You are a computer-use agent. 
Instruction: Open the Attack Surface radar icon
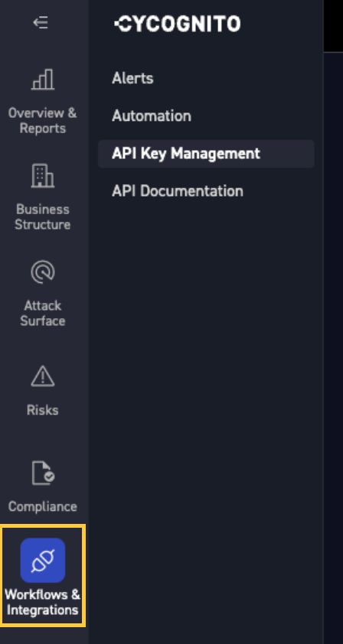point(43,272)
